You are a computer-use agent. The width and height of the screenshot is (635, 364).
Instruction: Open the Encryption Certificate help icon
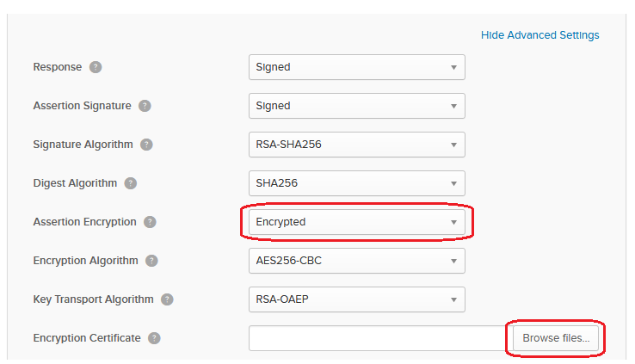(x=154, y=338)
